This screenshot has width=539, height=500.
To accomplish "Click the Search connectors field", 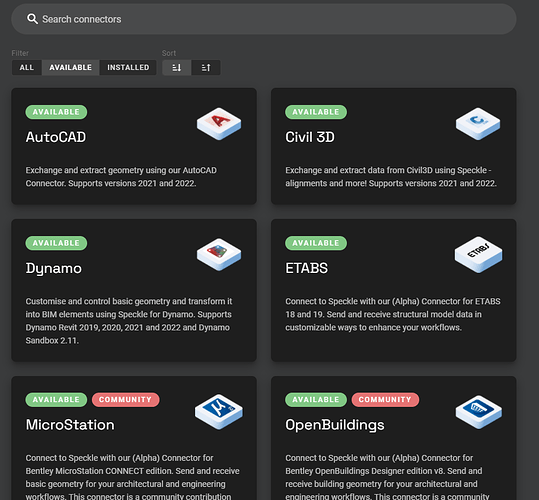I will [264, 19].
